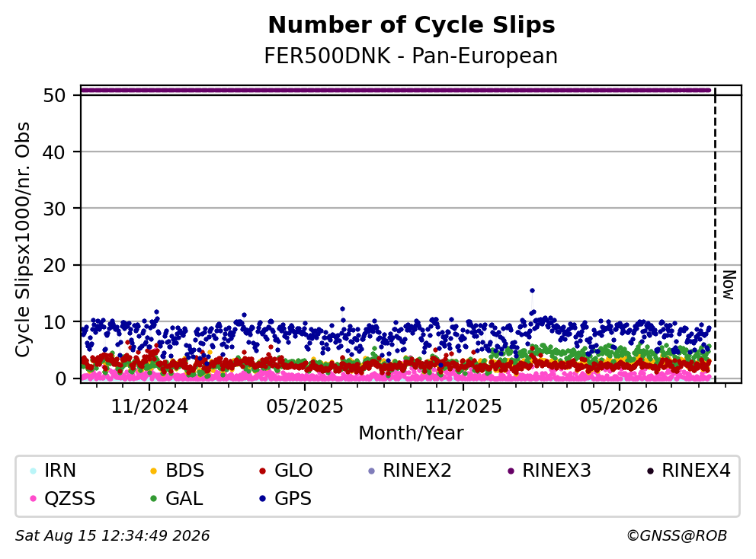Screen dimensions: 756x559
Task: Click the highest GPS outlier point near 15
Action: (532, 291)
